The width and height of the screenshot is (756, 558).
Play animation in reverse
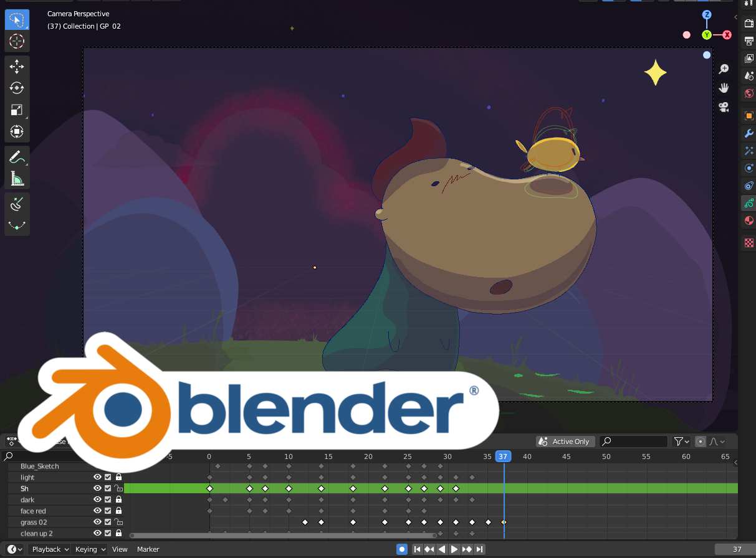442,549
